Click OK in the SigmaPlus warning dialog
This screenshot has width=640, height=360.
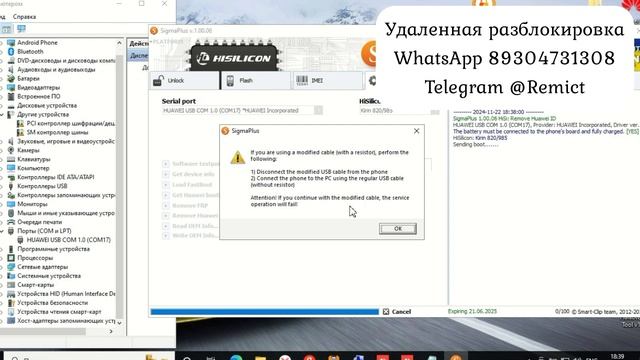click(x=398, y=229)
